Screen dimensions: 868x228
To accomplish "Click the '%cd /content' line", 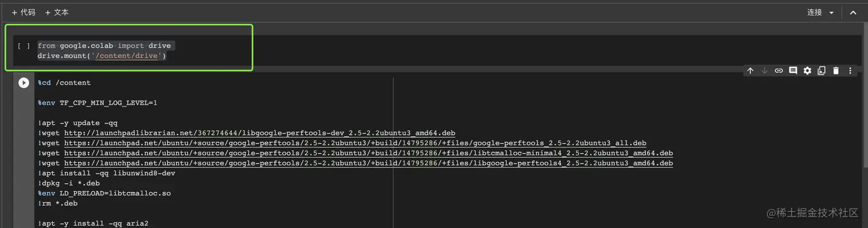I will pos(64,83).
